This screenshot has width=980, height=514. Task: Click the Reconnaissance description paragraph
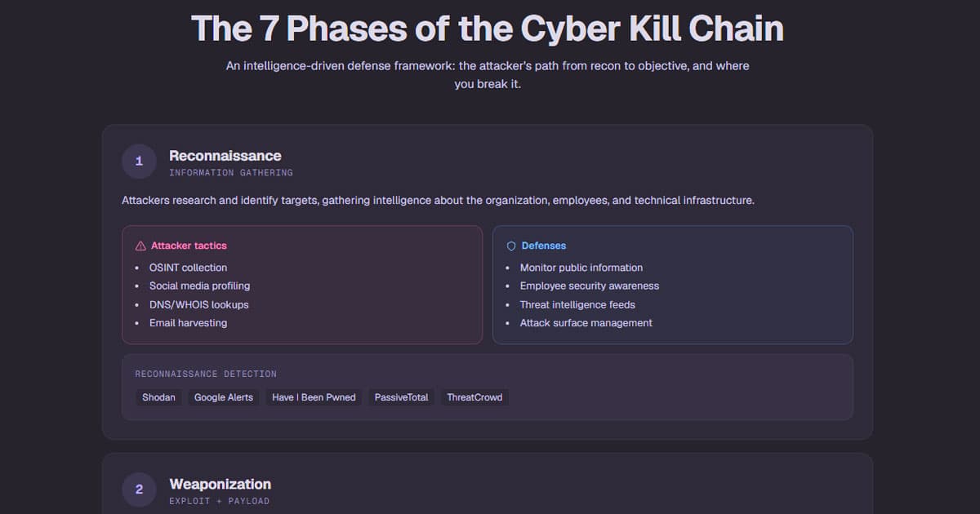438,200
